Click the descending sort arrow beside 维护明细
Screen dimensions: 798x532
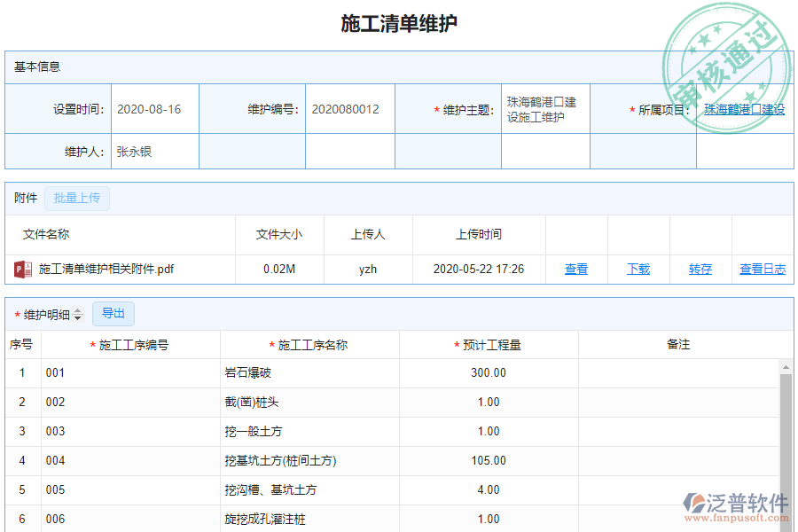[78, 317]
